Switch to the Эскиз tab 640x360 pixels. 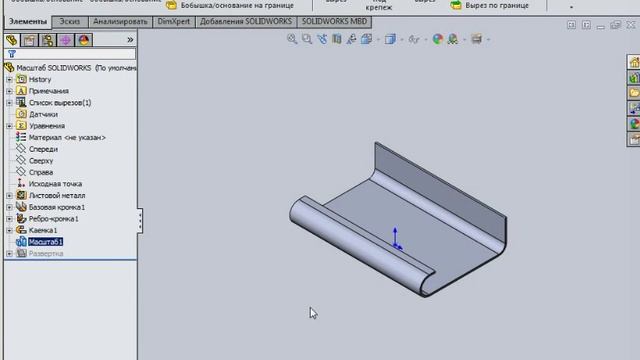70,22
